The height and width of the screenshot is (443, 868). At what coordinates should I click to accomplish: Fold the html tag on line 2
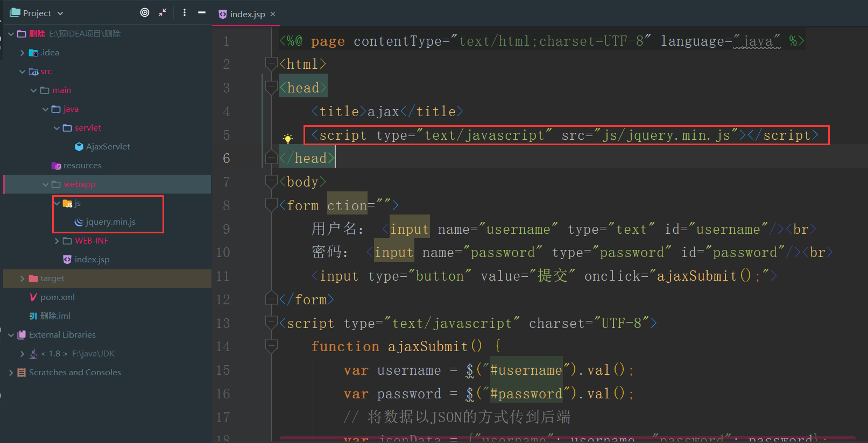pos(271,65)
